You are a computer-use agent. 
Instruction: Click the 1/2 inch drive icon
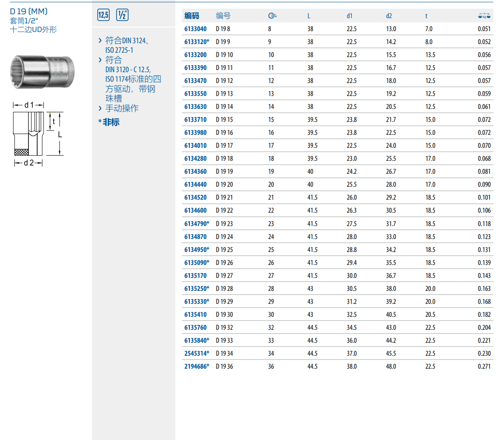(x=123, y=15)
